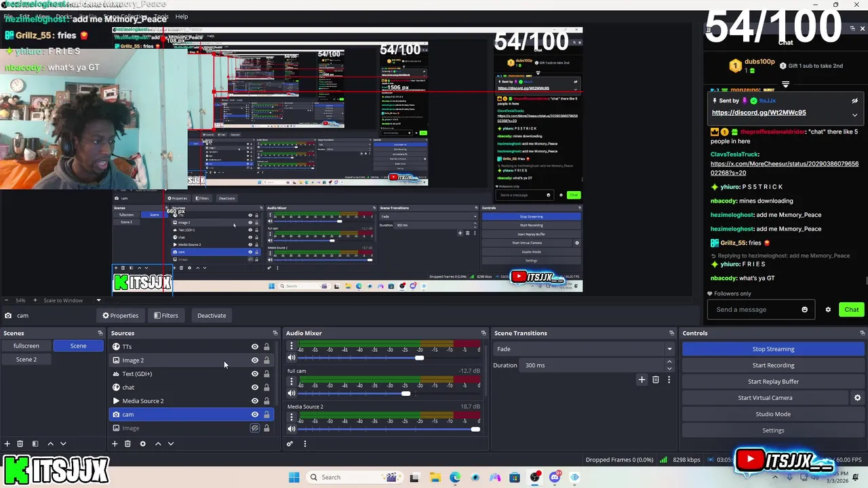868x488 pixels.
Task: Open preview Scale to Window dropdown
Action: point(98,300)
